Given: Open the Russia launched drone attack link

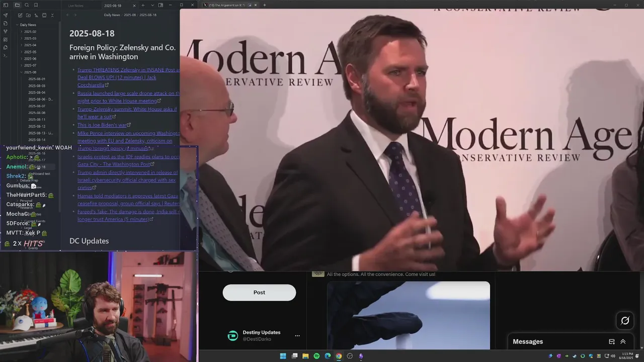Looking at the screenshot, I should 128,97.
